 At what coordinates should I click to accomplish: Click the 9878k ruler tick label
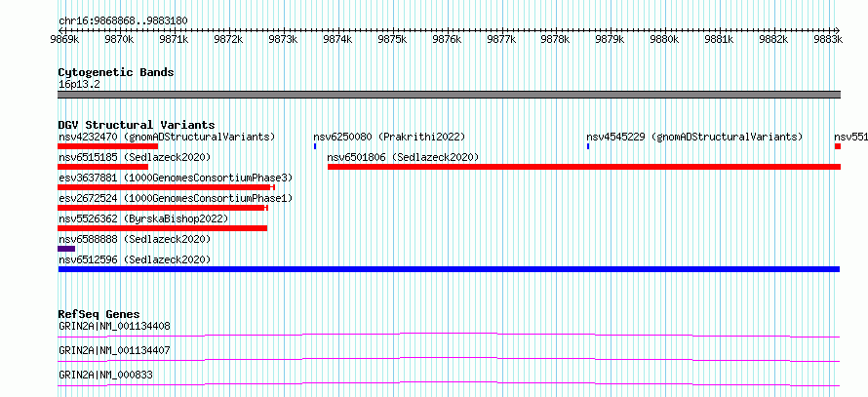pos(555,39)
